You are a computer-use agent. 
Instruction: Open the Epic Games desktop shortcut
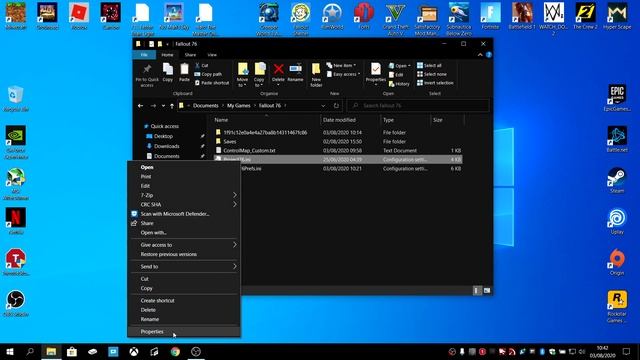(617, 98)
